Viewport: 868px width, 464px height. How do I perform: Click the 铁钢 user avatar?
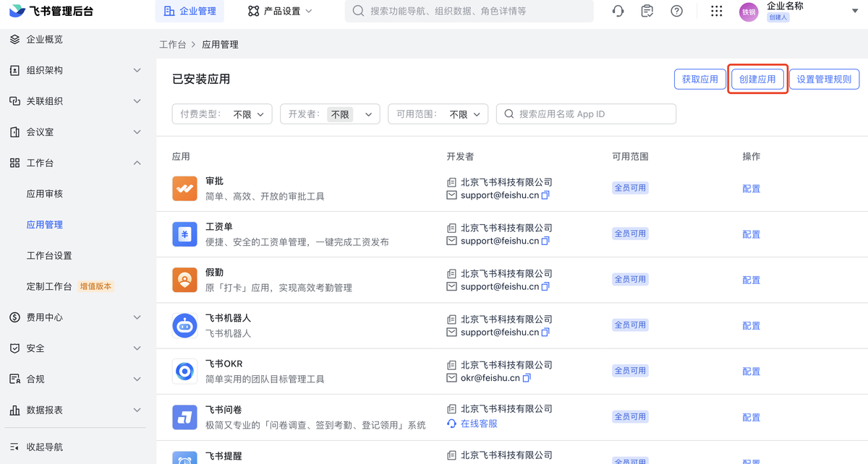click(749, 12)
